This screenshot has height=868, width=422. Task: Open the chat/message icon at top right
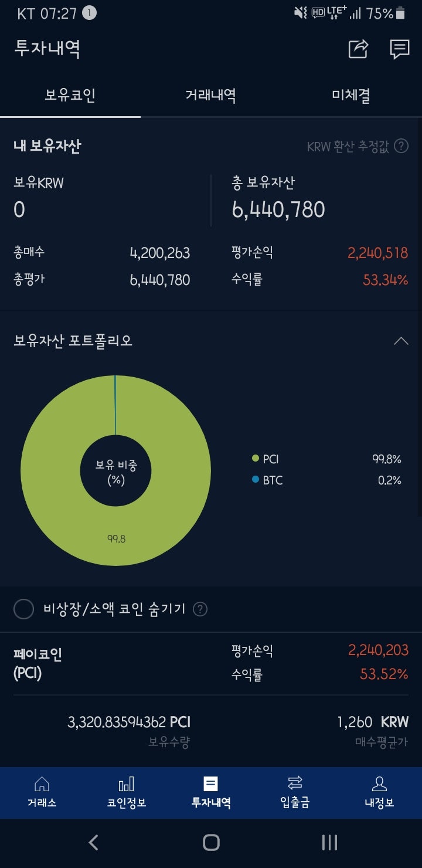coord(399,49)
